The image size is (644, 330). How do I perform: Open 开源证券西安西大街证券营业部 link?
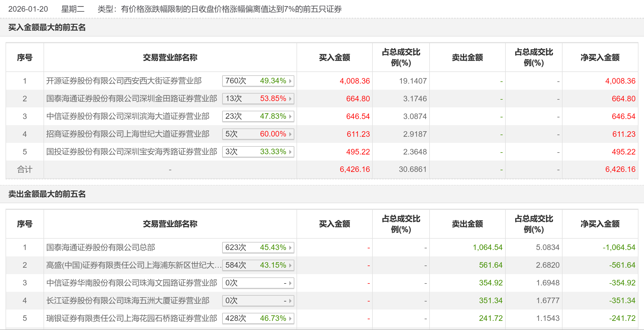pos(124,81)
